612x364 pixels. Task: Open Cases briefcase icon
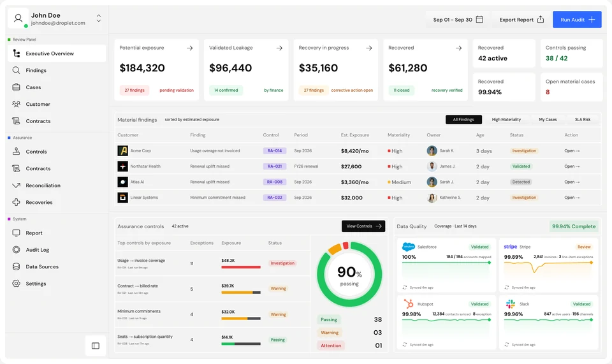click(x=16, y=87)
